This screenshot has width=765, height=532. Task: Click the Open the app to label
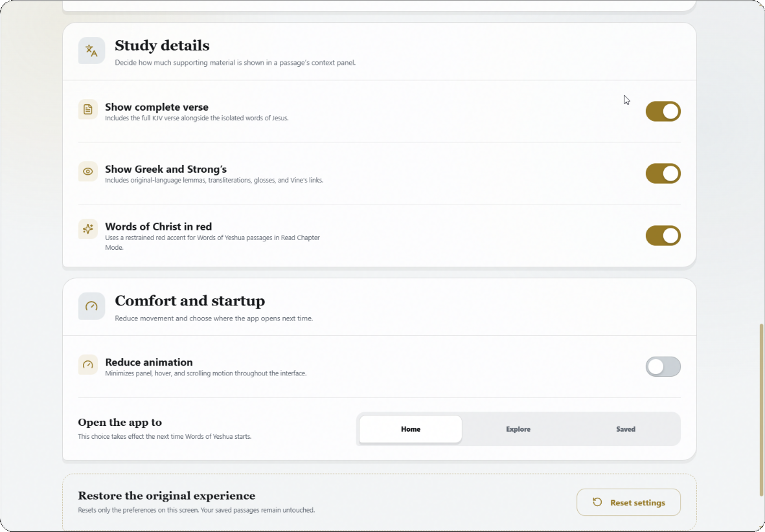tap(120, 422)
